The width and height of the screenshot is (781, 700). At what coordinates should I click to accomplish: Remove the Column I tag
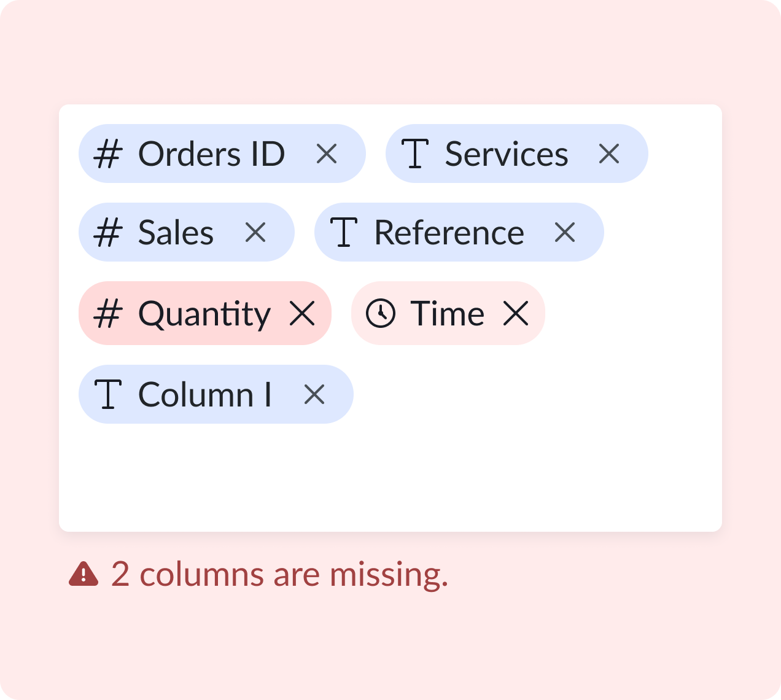click(314, 394)
